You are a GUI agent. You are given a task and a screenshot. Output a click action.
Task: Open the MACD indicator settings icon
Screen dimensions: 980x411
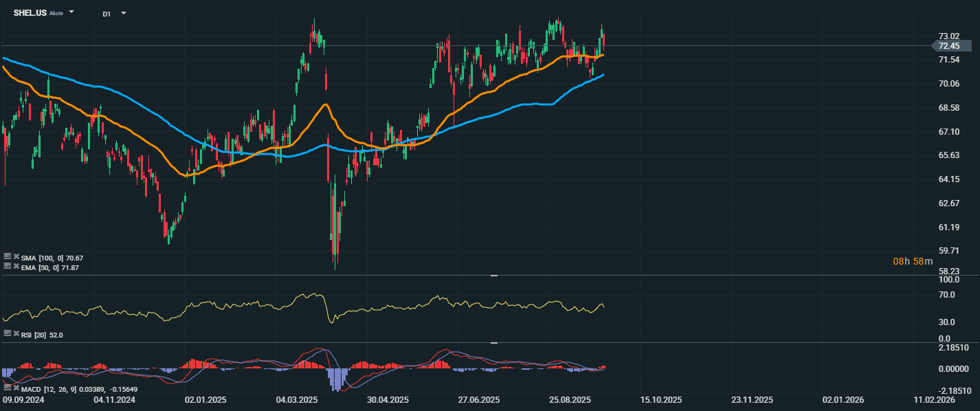7,388
